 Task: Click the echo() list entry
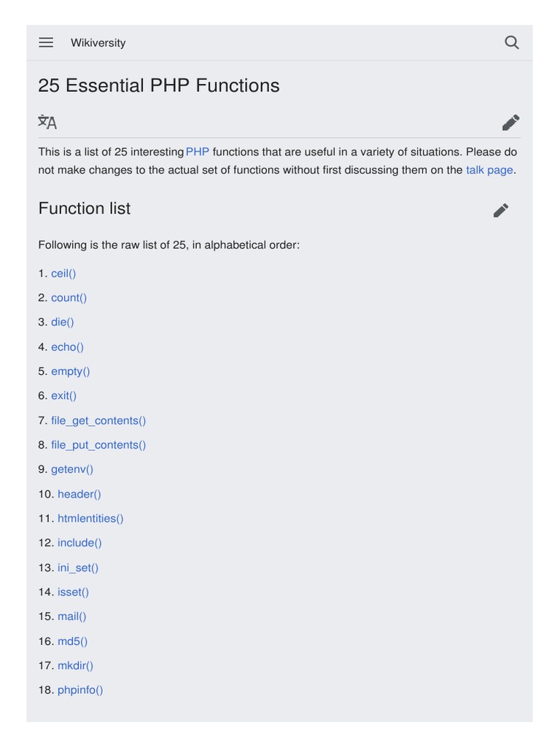click(67, 347)
